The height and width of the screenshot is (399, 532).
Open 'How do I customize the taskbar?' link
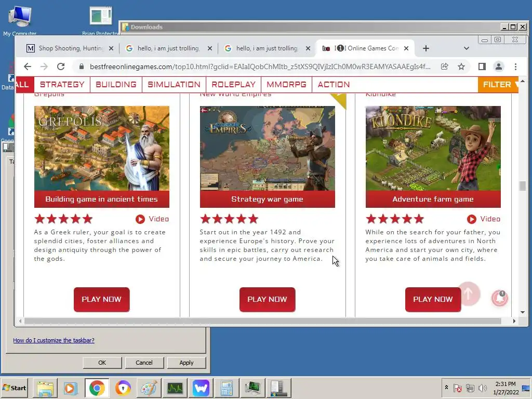[x=54, y=340]
